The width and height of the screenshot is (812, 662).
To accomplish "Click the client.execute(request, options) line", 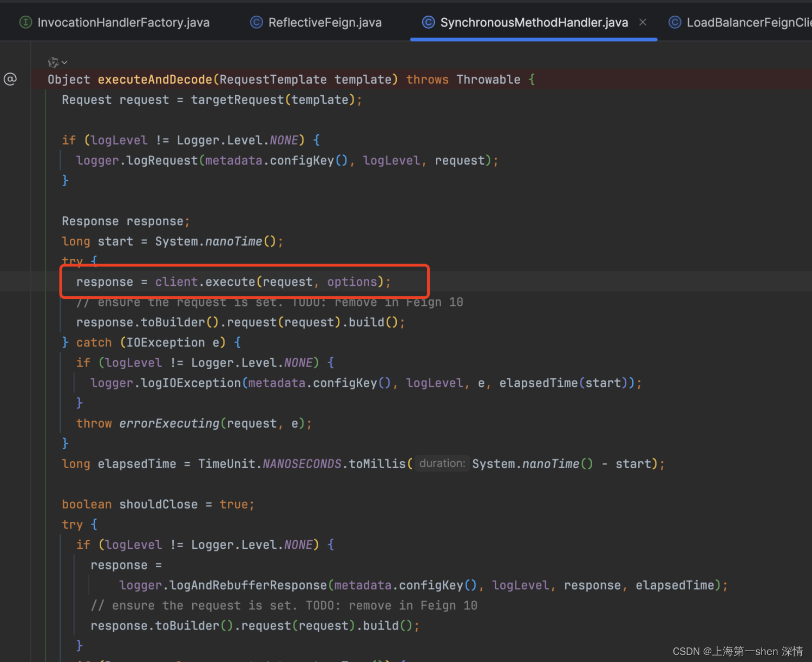I will click(x=233, y=281).
